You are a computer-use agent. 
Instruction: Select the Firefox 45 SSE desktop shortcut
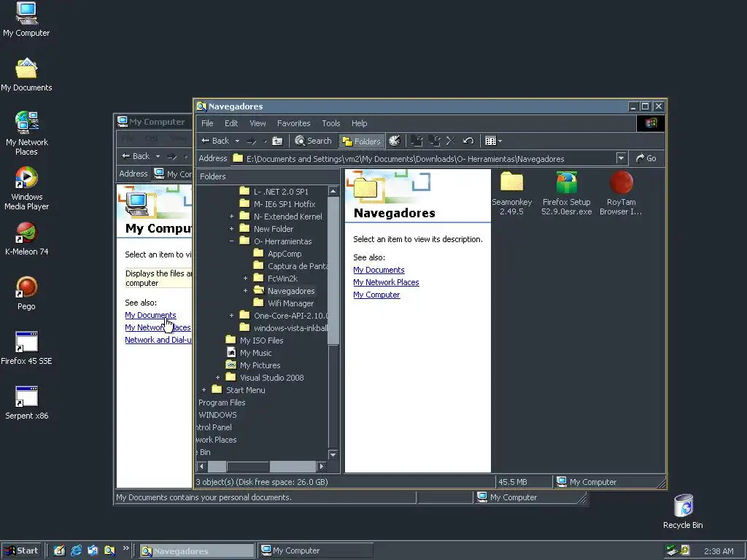click(26, 348)
